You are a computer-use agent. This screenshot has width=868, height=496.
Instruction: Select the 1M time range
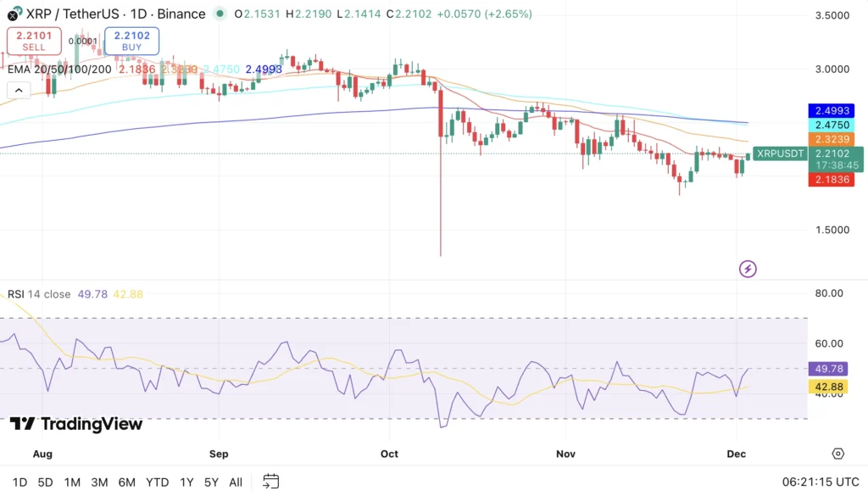pos(72,482)
